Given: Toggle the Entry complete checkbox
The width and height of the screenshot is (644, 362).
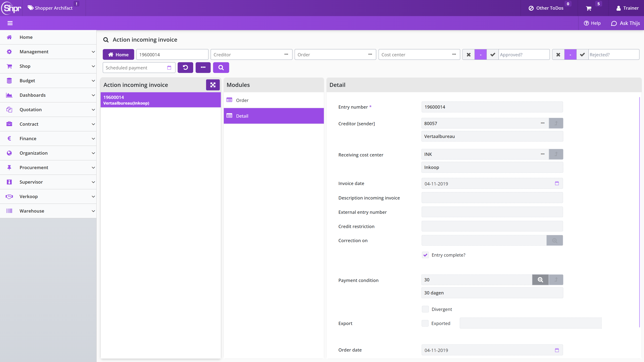Looking at the screenshot, I should point(425,255).
